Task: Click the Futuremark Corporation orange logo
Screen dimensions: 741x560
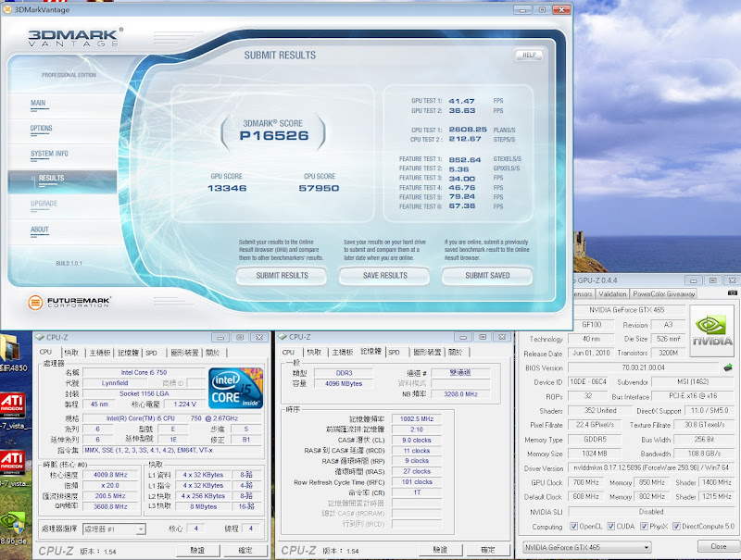Action: point(35,302)
